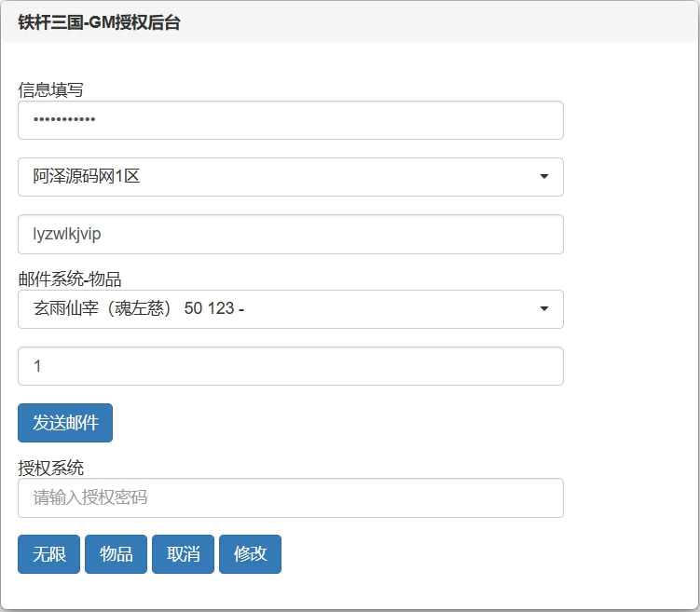Click the 铁杆三国-GM授权后台 panel title
700x612 pixels.
(x=99, y=23)
